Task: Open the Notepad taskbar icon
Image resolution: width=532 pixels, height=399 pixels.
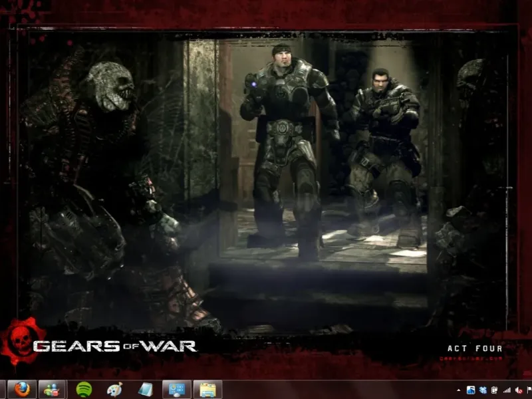Action: tap(145, 390)
